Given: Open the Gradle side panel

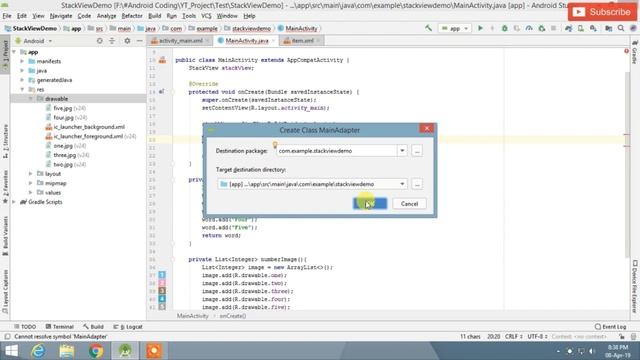Looking at the screenshot, I should [x=635, y=52].
